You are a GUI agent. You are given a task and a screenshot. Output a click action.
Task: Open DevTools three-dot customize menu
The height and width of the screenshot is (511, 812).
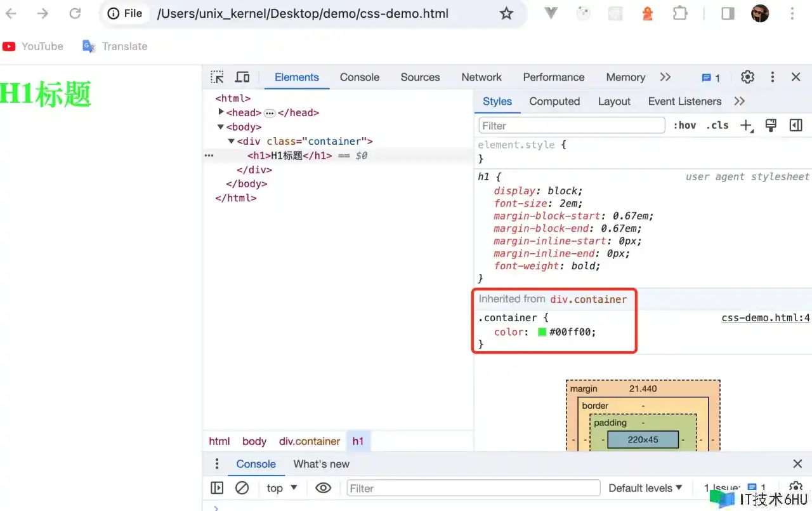point(772,77)
